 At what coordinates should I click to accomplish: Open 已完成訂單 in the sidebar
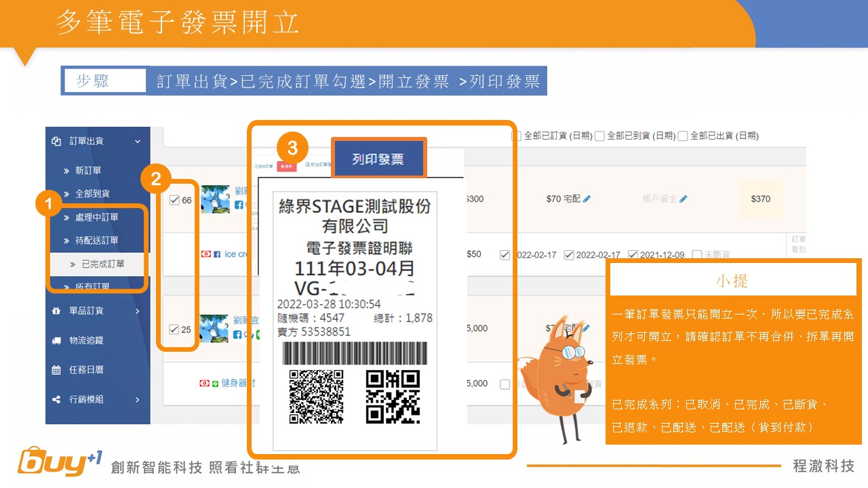(x=102, y=264)
